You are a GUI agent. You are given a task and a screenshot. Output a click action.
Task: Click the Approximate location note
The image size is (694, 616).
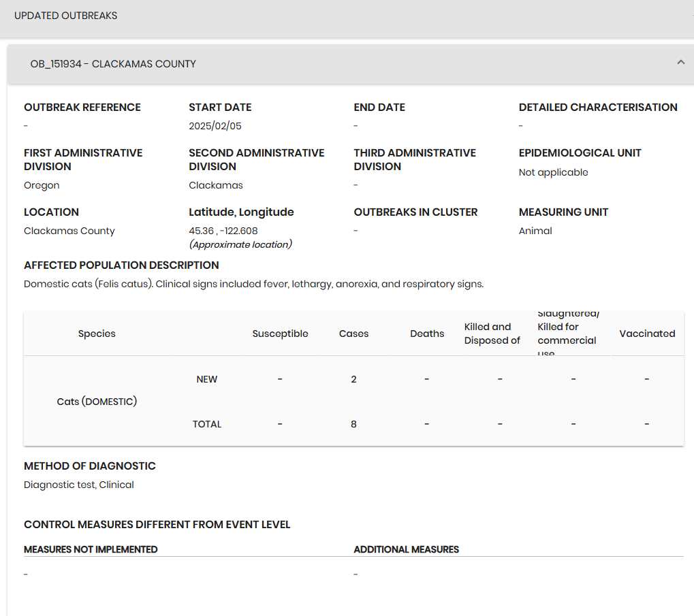tap(240, 244)
